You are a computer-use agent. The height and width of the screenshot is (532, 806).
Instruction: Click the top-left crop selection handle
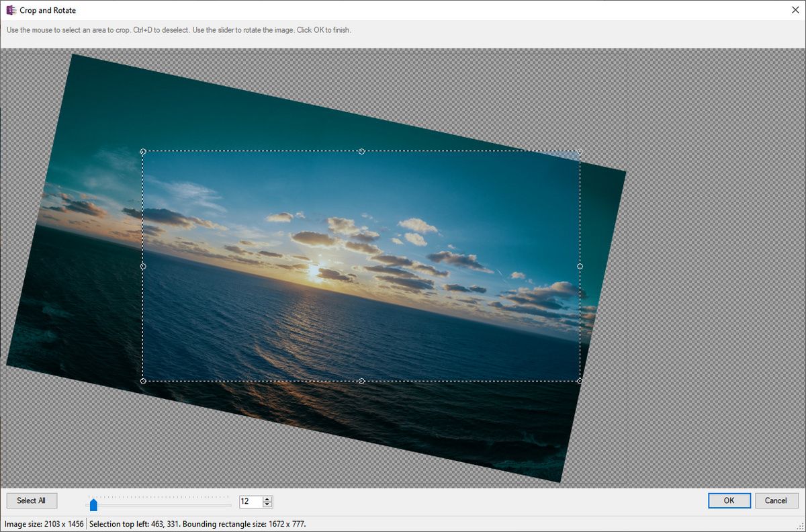click(x=143, y=152)
